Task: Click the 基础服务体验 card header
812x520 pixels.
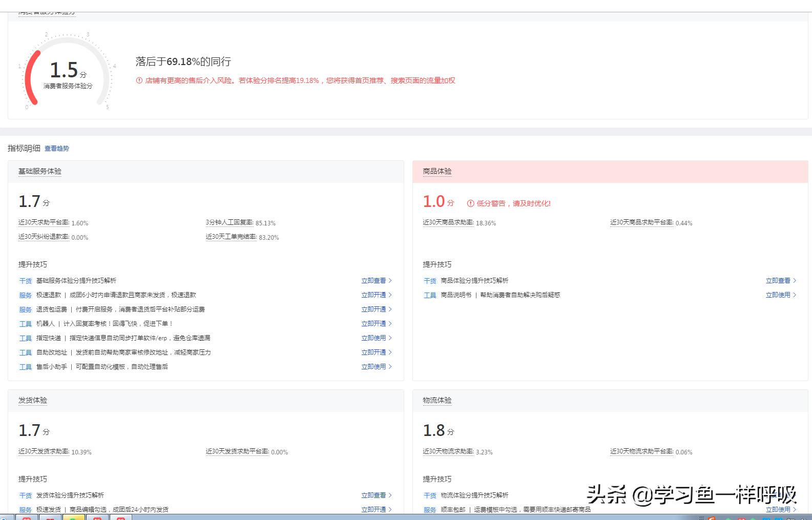Action: click(x=206, y=172)
